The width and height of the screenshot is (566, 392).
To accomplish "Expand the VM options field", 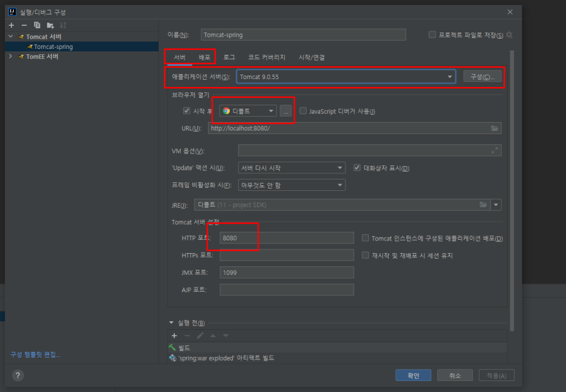I will 495,150.
